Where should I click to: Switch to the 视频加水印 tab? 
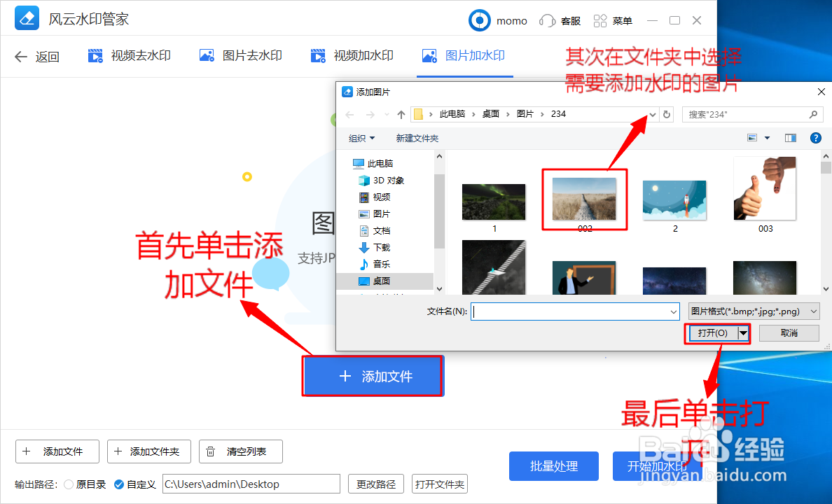tap(352, 56)
